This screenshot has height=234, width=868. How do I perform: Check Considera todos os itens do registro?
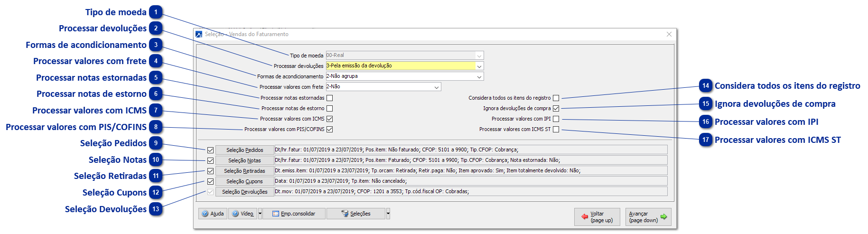556,98
